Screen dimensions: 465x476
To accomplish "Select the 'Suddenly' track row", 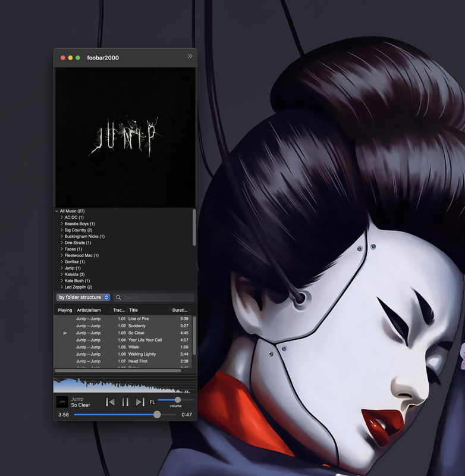I will pos(123,325).
